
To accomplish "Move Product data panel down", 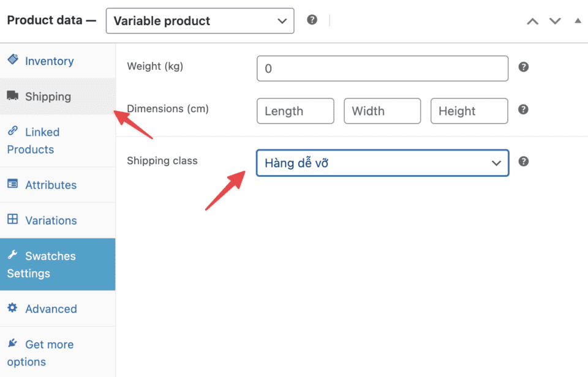I will point(555,21).
